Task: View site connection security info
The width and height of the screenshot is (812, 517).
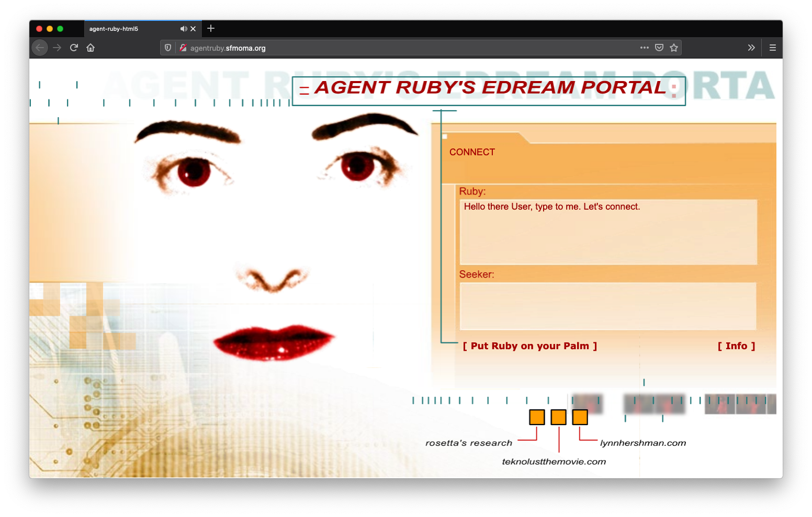Action: pyautogui.click(x=183, y=48)
